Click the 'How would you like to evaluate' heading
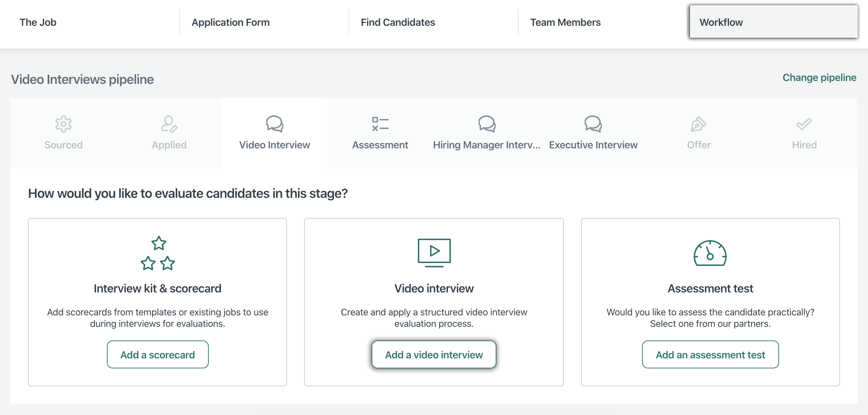The height and width of the screenshot is (415, 868). point(188,194)
